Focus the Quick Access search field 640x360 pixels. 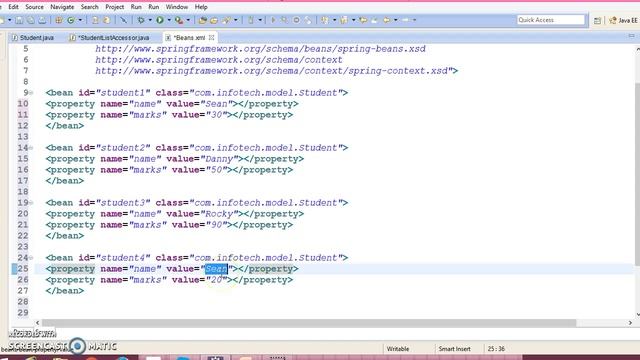click(x=551, y=20)
